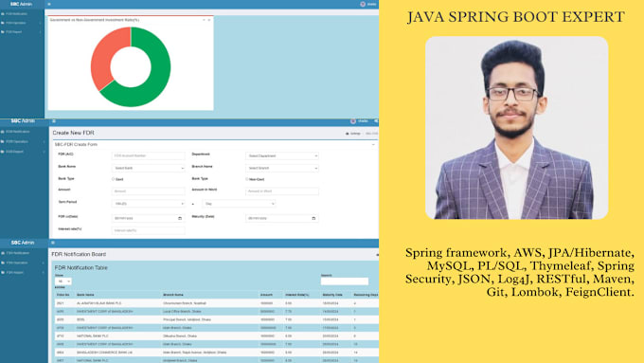Open the Select Branch dropdown
Screen dimensions: 644x363
click(x=282, y=168)
